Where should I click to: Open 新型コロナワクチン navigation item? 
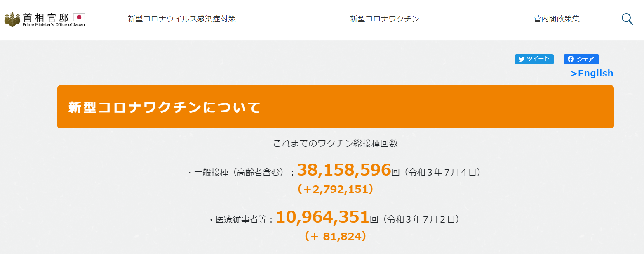coord(385,19)
